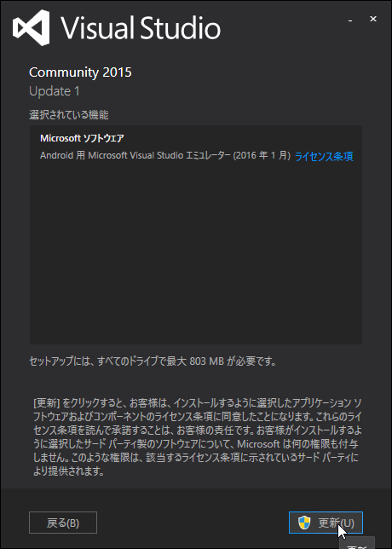Image resolution: width=392 pixels, height=549 pixels.
Task: Click the Visual Studio infinity logo icon
Action: (x=31, y=27)
